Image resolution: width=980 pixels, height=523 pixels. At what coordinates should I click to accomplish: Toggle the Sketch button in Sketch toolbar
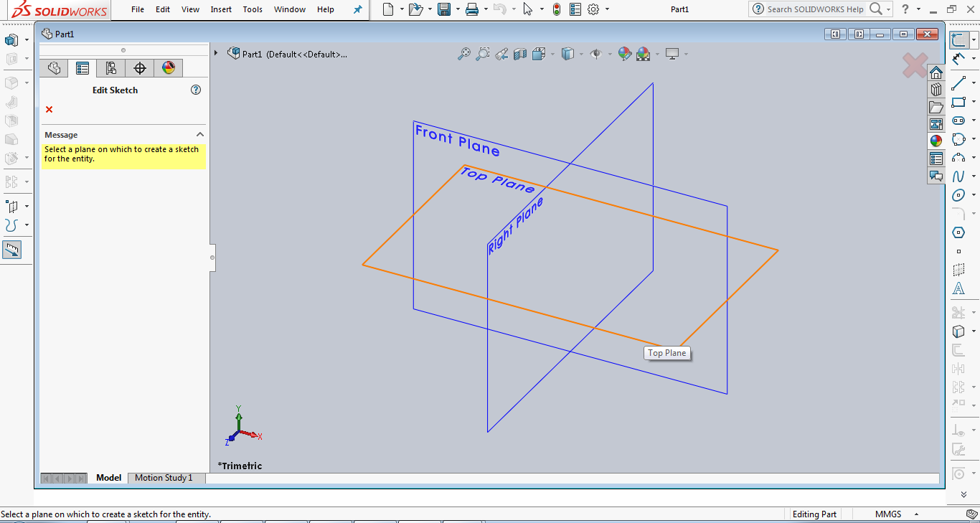[958, 39]
